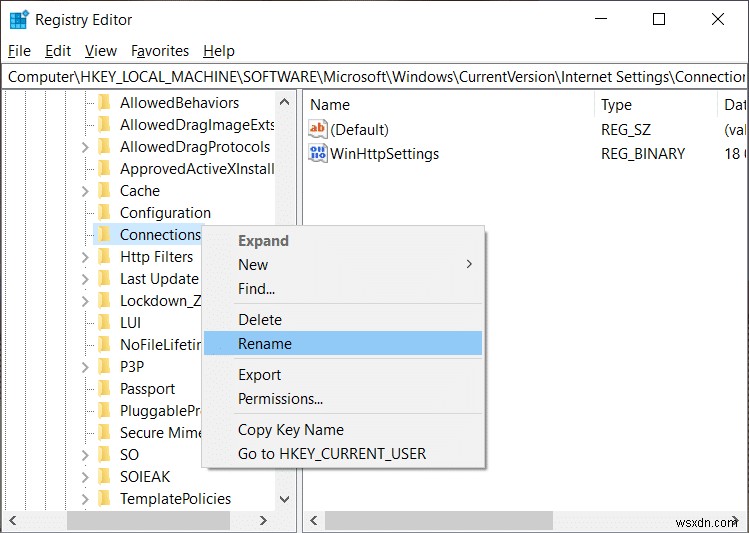749x533 pixels.
Task: Click the registry path address bar
Action: [375, 77]
